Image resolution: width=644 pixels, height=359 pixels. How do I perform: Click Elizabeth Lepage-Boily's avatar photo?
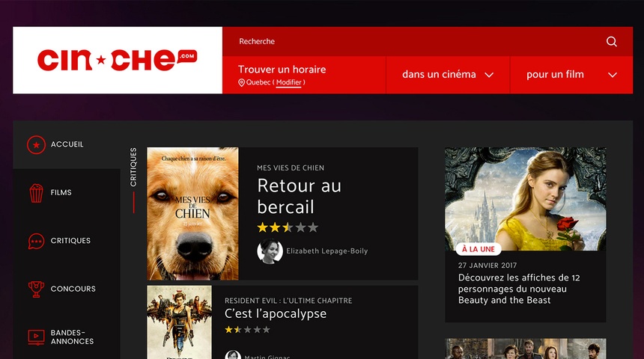click(270, 251)
